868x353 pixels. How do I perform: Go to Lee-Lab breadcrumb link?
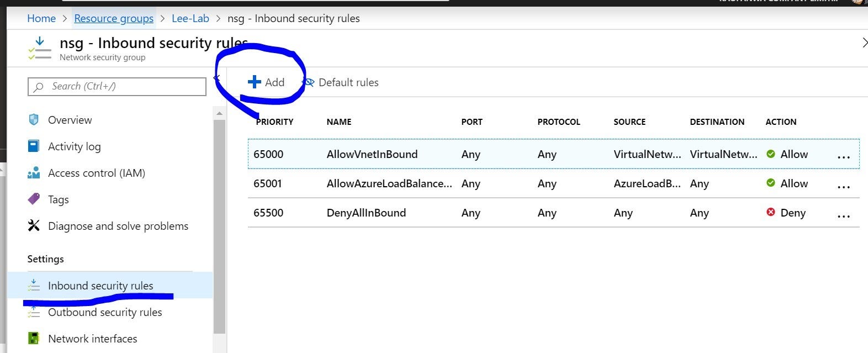click(190, 18)
